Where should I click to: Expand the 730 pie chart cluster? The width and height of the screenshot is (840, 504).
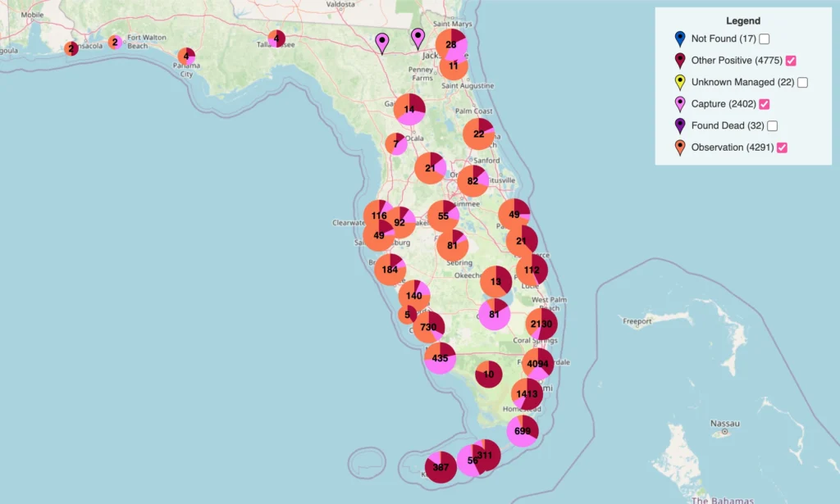[427, 327]
